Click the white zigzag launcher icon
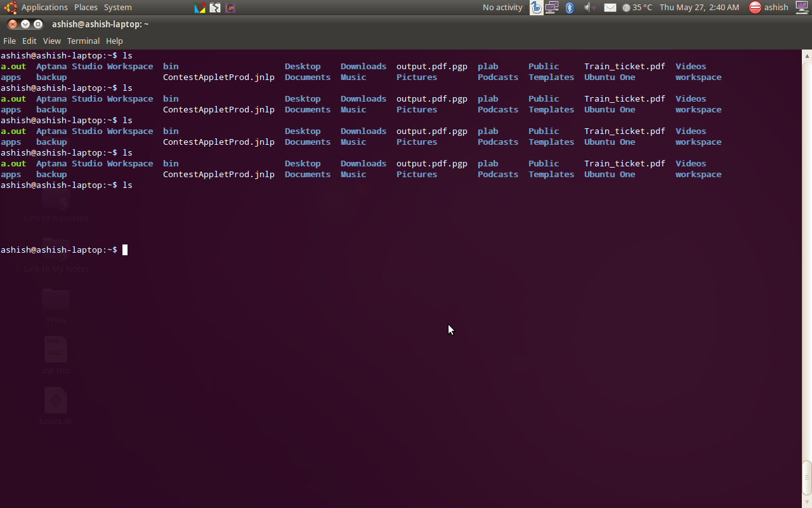The image size is (812, 508). point(215,8)
